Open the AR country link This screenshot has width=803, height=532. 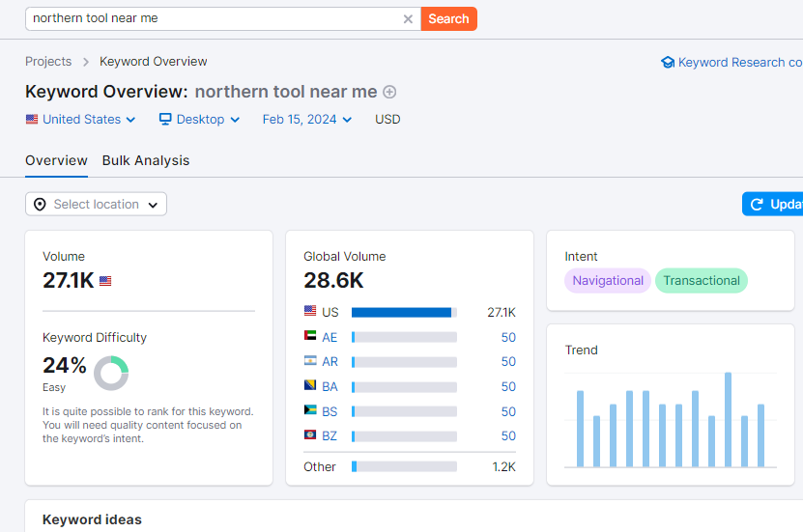(x=330, y=362)
